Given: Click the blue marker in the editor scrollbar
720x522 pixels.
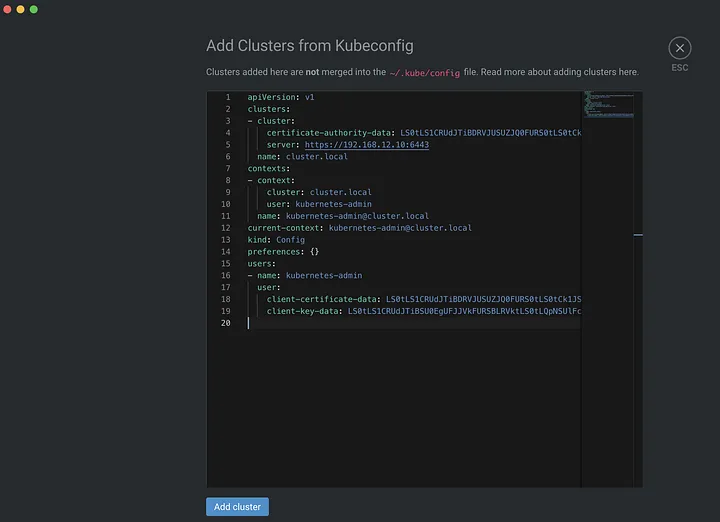Looking at the screenshot, I should click(637, 235).
